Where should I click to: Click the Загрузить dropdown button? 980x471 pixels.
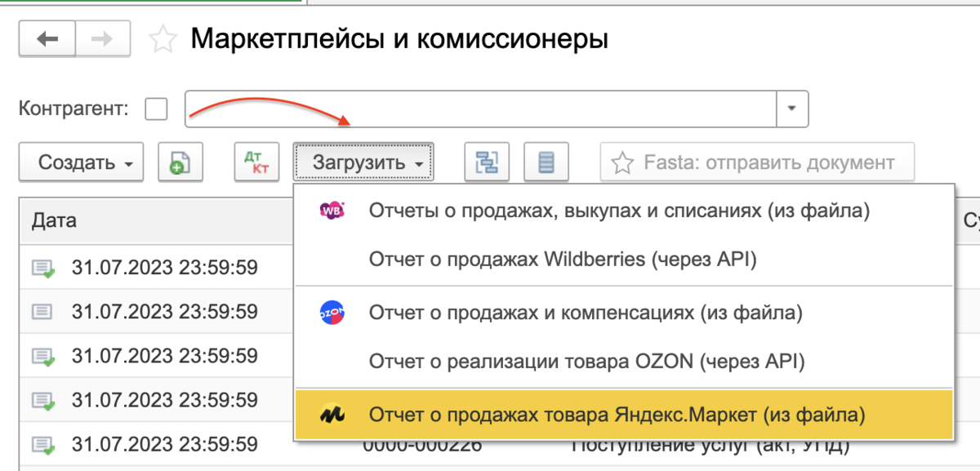(x=363, y=162)
